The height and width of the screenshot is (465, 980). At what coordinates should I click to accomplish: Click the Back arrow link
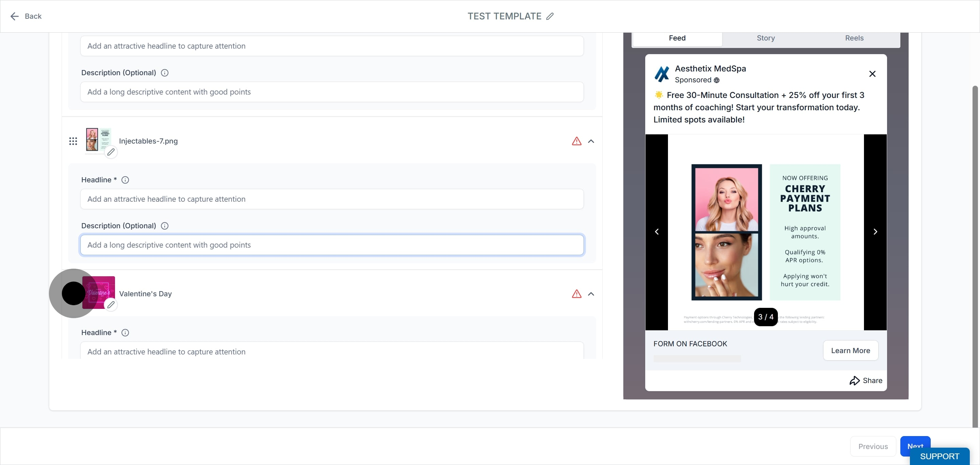26,16
